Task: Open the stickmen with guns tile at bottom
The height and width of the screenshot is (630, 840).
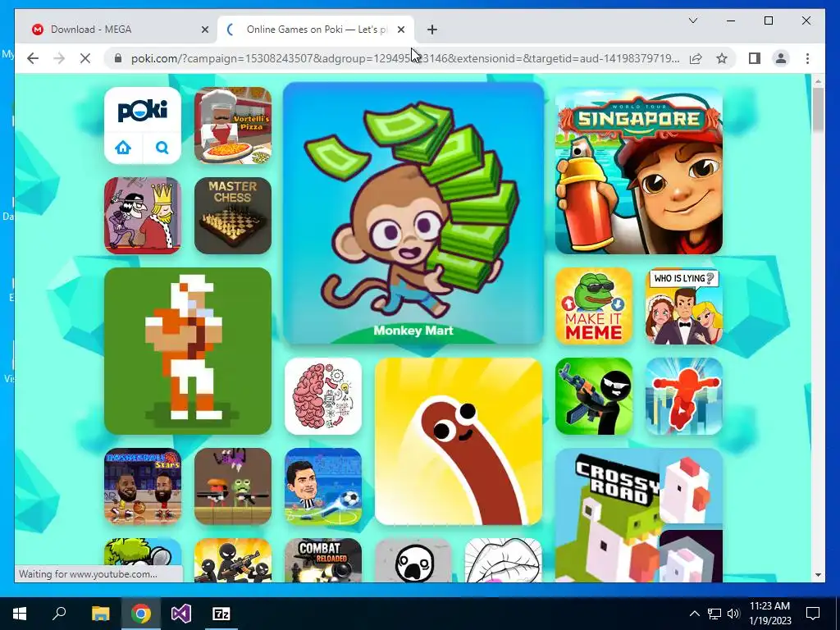Action: (x=233, y=560)
